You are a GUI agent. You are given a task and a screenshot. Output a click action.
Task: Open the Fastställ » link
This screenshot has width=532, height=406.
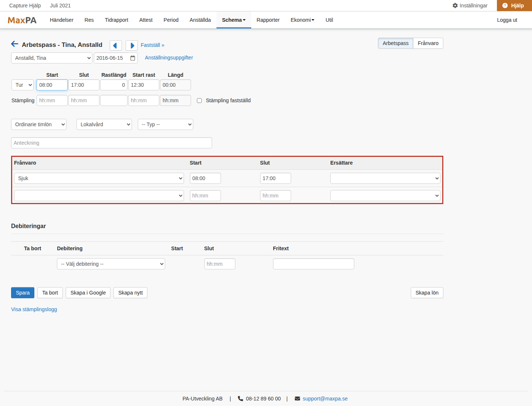click(x=153, y=45)
